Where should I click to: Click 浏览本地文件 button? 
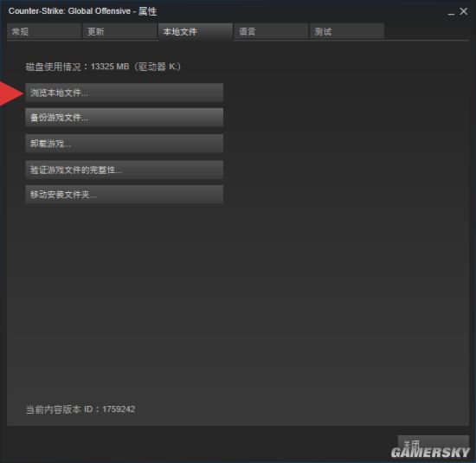(124, 93)
